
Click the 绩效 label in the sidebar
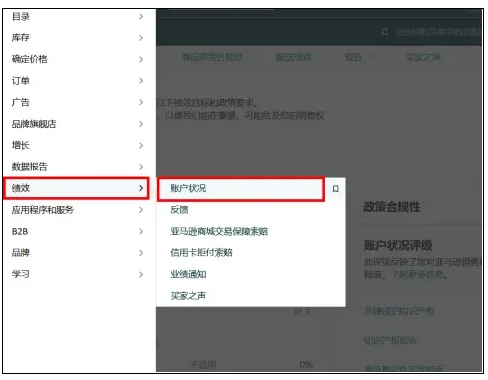pyautogui.click(x=21, y=188)
